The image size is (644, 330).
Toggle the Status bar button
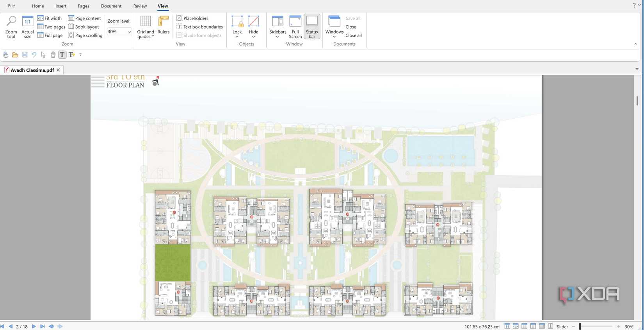coord(312,27)
